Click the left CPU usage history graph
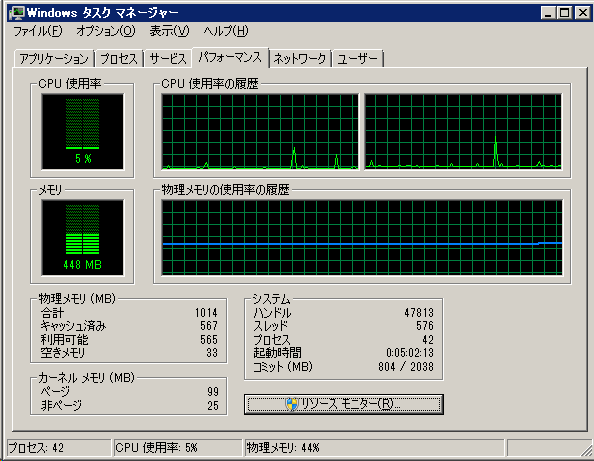594x461 pixels. (260, 131)
